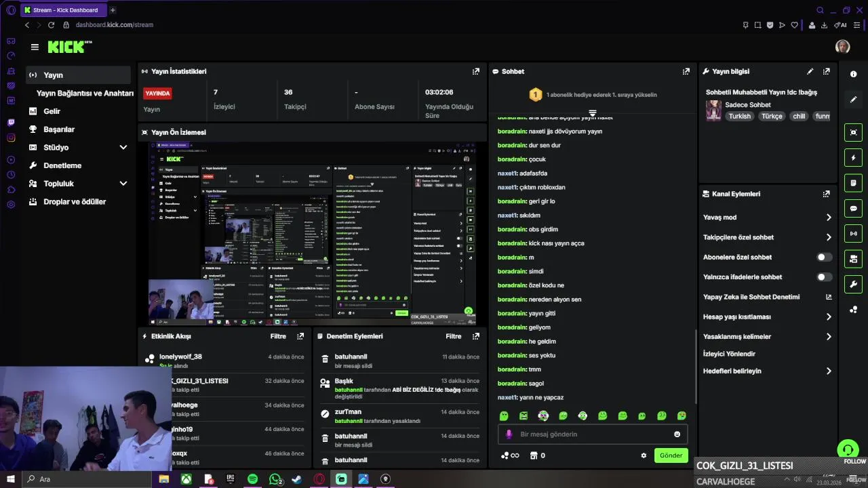Viewport: 868px width, 488px height.
Task: Click the microphone icon in chat input
Action: 509,434
